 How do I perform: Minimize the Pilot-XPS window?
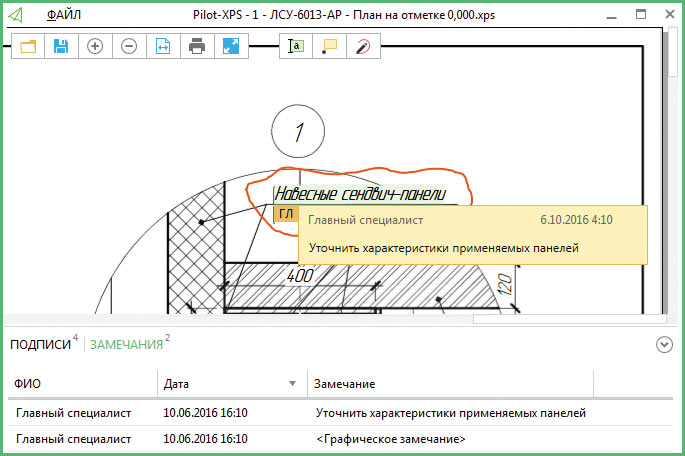[612, 15]
